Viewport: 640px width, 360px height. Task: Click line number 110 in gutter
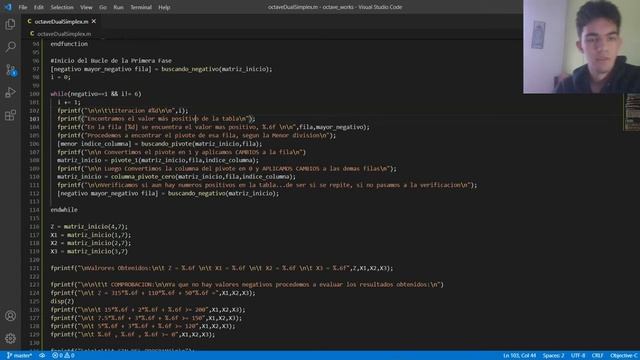pyautogui.click(x=34, y=177)
